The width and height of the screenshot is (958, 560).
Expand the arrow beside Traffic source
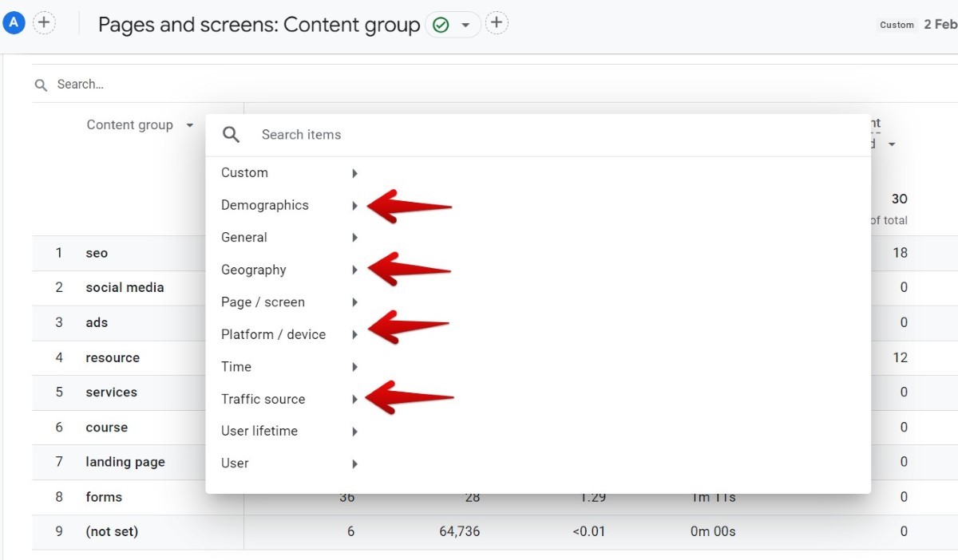[x=354, y=400]
